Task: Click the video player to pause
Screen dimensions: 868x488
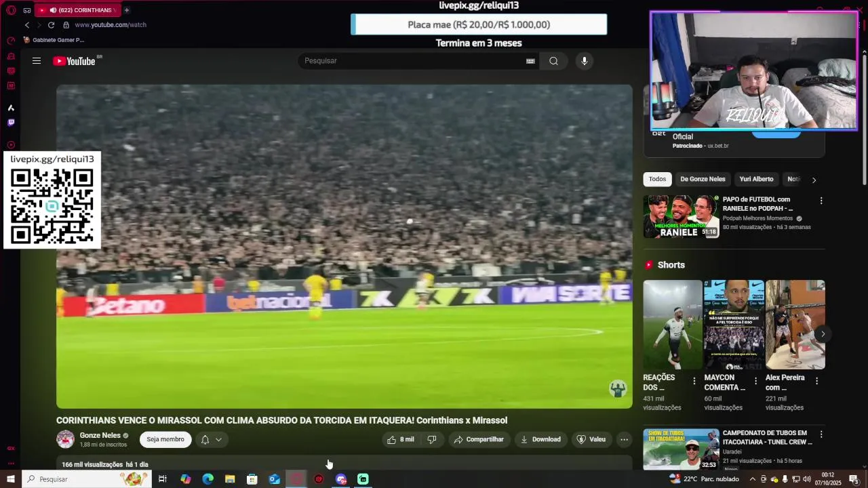Action: click(344, 246)
